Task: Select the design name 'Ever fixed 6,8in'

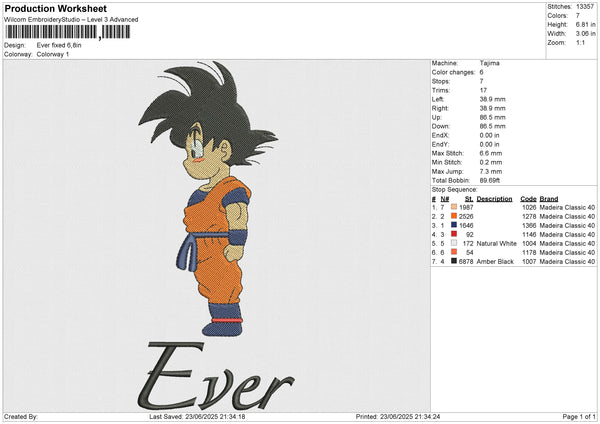Action: coord(59,45)
